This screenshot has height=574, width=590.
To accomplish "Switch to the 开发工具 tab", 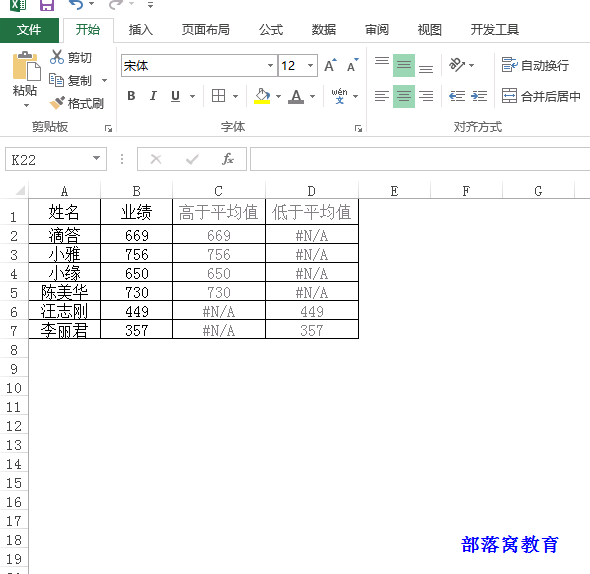I will point(494,30).
